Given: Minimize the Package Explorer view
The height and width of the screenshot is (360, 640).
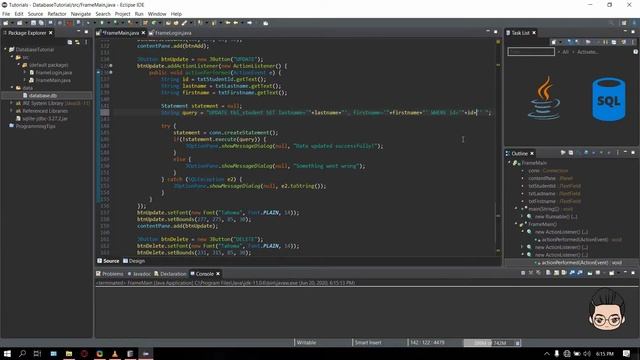Looking at the screenshot, I should pyautogui.click(x=78, y=32).
